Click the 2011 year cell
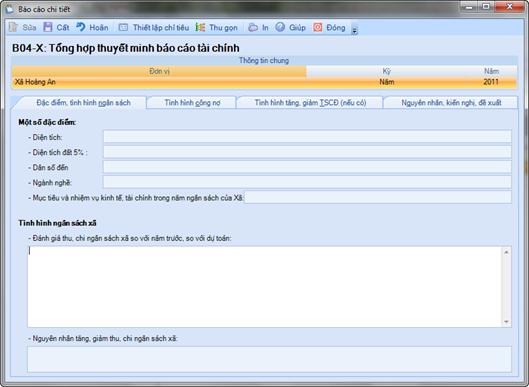 point(491,82)
